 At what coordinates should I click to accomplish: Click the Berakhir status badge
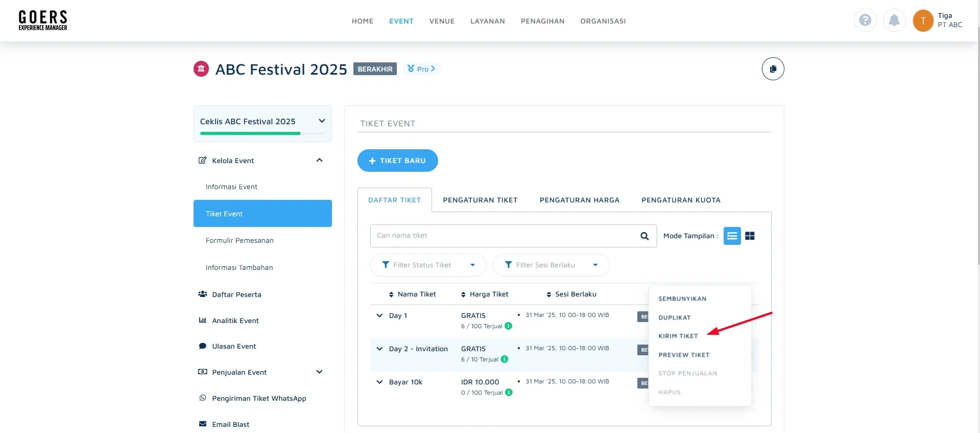point(375,69)
